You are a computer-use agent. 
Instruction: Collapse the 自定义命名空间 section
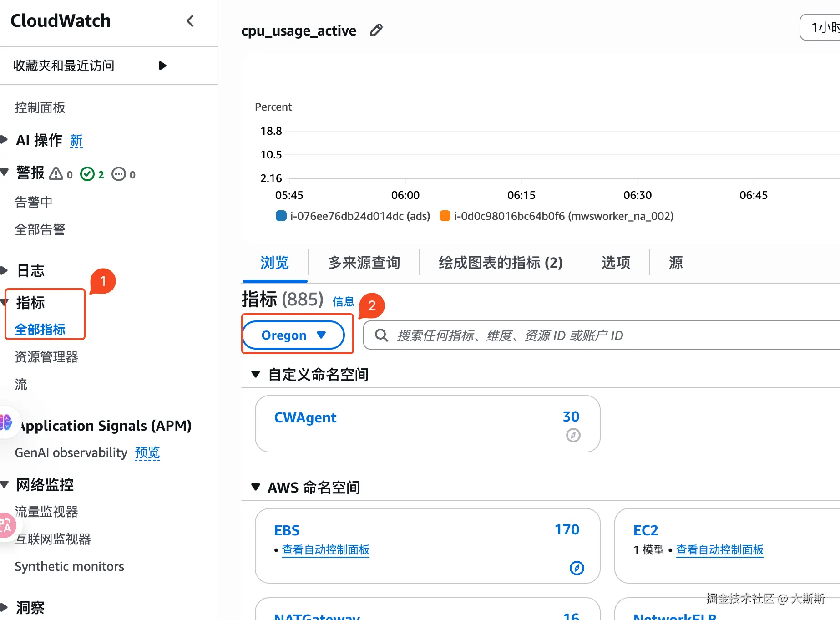point(256,374)
